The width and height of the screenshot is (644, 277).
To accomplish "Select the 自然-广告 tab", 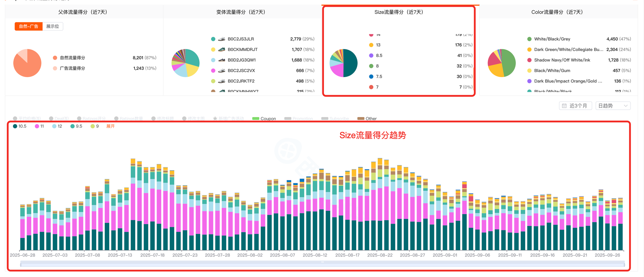I will coord(28,26).
